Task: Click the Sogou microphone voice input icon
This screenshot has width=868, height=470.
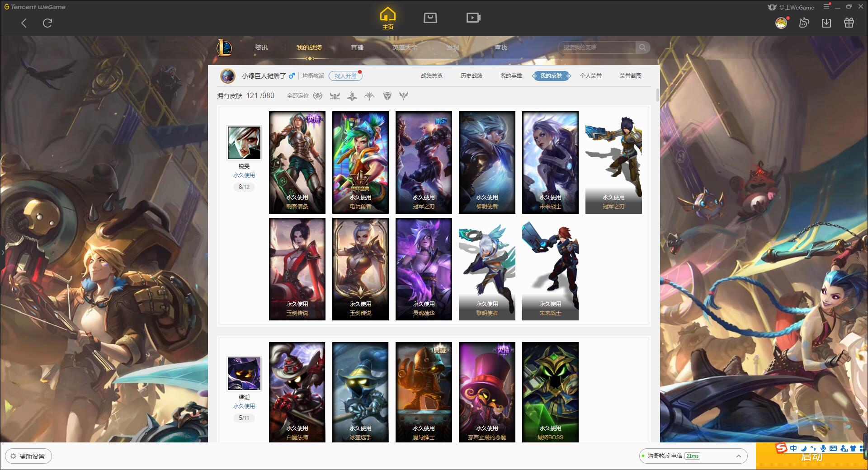Action: tap(823, 448)
